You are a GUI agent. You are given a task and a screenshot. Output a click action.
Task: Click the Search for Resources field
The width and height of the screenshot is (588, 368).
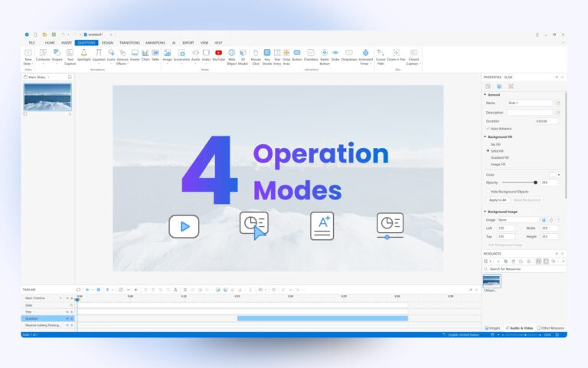(x=524, y=269)
